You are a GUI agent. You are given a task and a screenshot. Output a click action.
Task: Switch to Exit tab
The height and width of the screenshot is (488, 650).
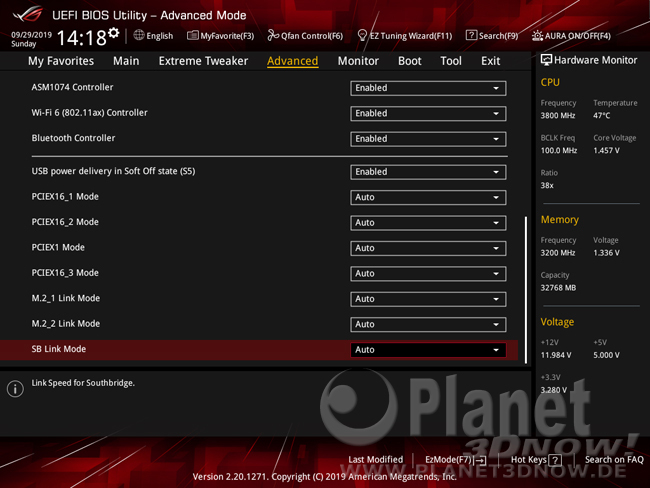click(x=490, y=61)
